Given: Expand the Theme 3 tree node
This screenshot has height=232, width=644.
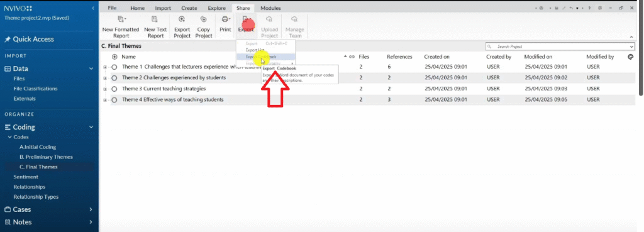Looking at the screenshot, I should pos(106,89).
